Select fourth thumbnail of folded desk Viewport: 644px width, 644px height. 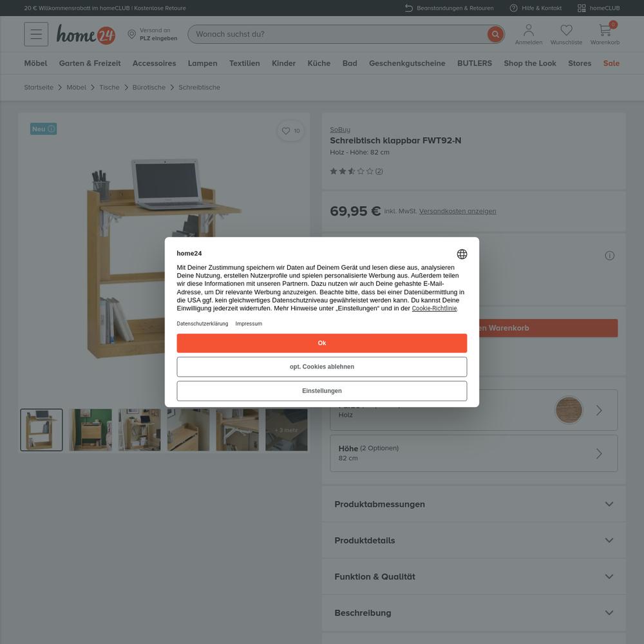pyautogui.click(x=189, y=430)
